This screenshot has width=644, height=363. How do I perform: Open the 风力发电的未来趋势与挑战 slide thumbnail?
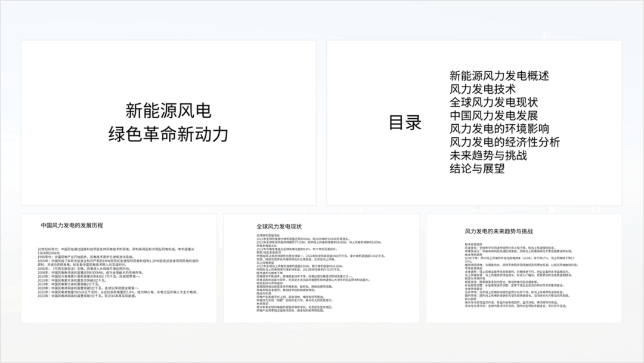[524, 268]
